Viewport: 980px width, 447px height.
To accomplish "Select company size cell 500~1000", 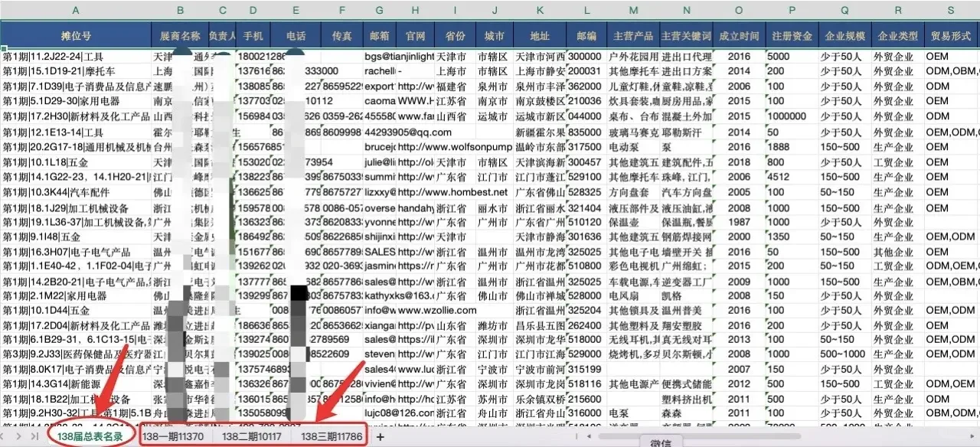I will tap(844, 354).
